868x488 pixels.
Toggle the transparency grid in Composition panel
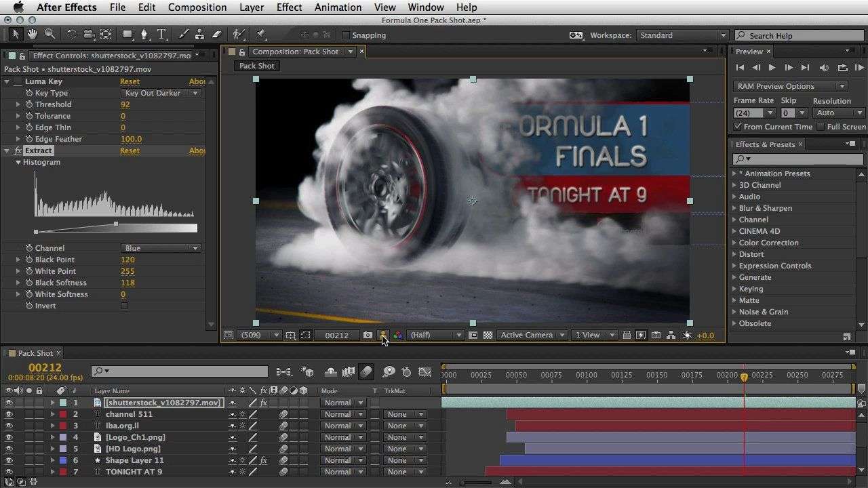click(490, 335)
